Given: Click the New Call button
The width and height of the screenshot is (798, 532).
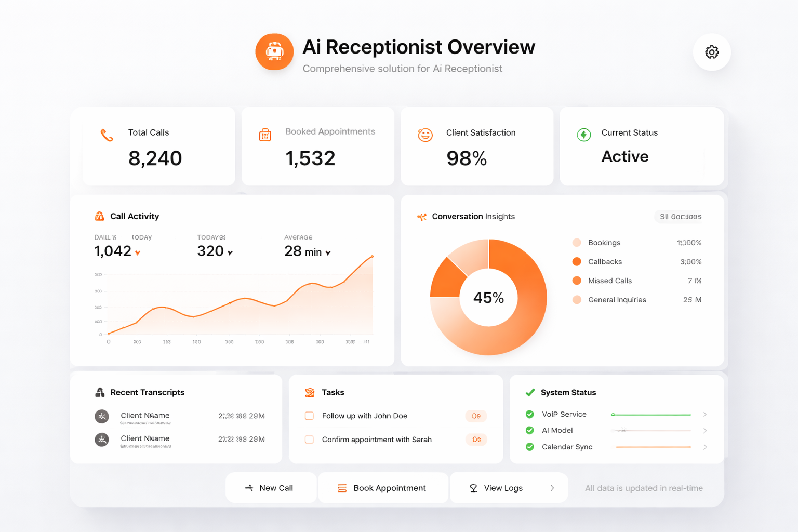Looking at the screenshot, I should point(271,488).
